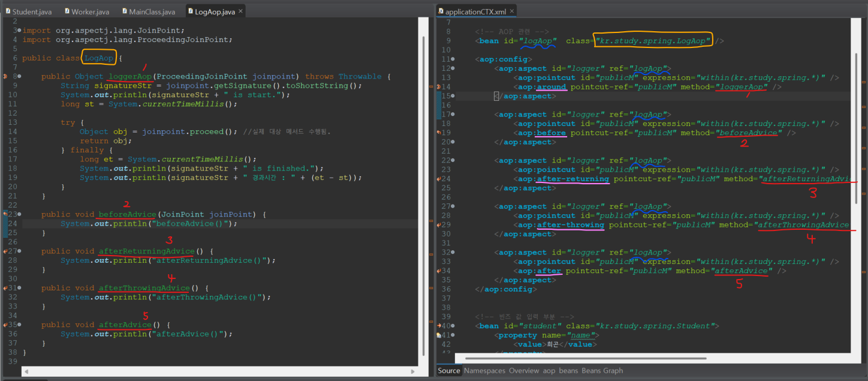Open the Source view of the XML editor
This screenshot has height=381, width=868.
tap(449, 371)
